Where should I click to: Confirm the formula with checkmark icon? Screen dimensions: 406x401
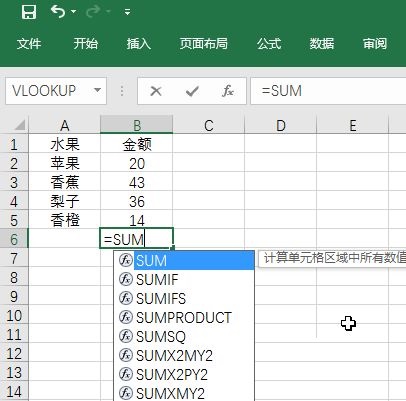(x=192, y=91)
